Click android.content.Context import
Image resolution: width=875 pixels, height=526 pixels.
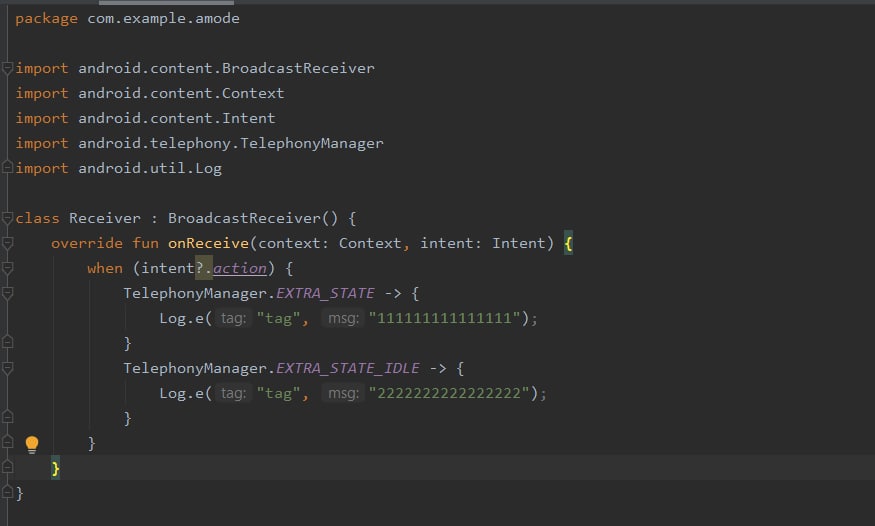coord(181,93)
